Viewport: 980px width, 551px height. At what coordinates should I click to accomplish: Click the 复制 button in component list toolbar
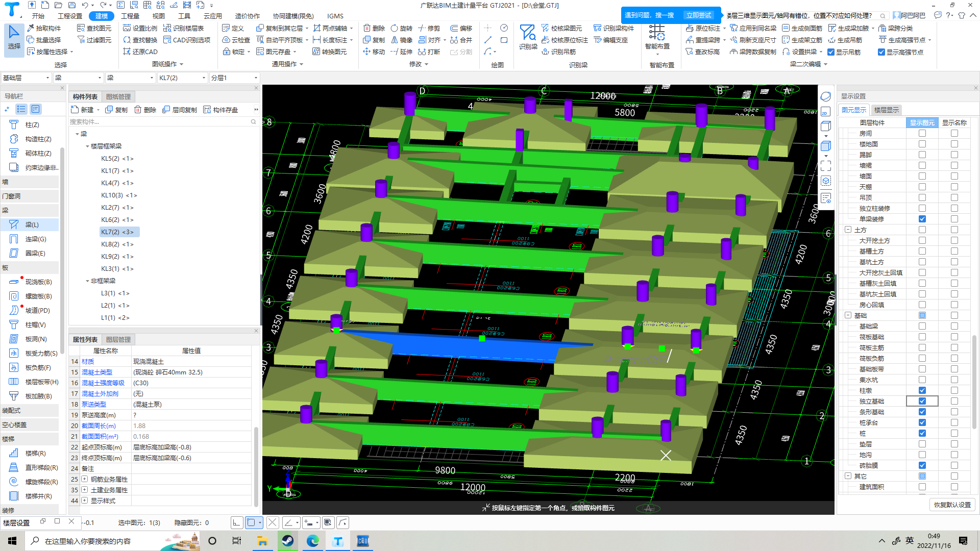(x=116, y=110)
